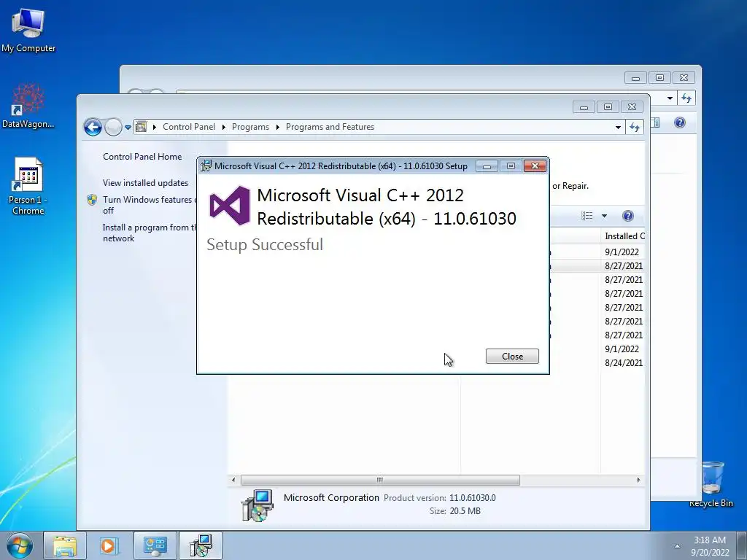Select the row dated 8/24/2021
Viewport: 747px width, 560px height.
pos(624,363)
